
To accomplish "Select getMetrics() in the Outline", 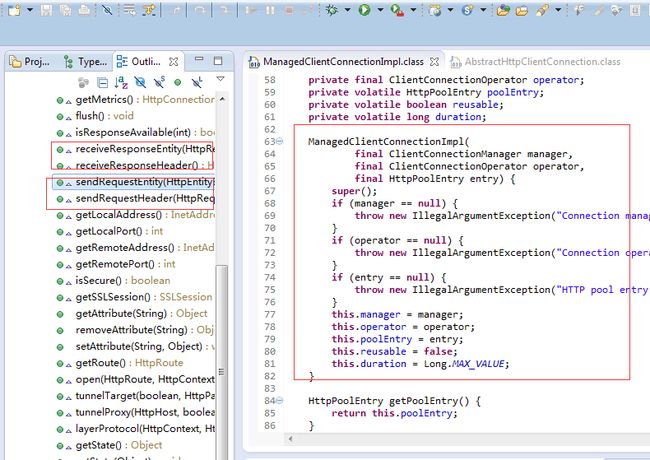I will click(x=136, y=100).
